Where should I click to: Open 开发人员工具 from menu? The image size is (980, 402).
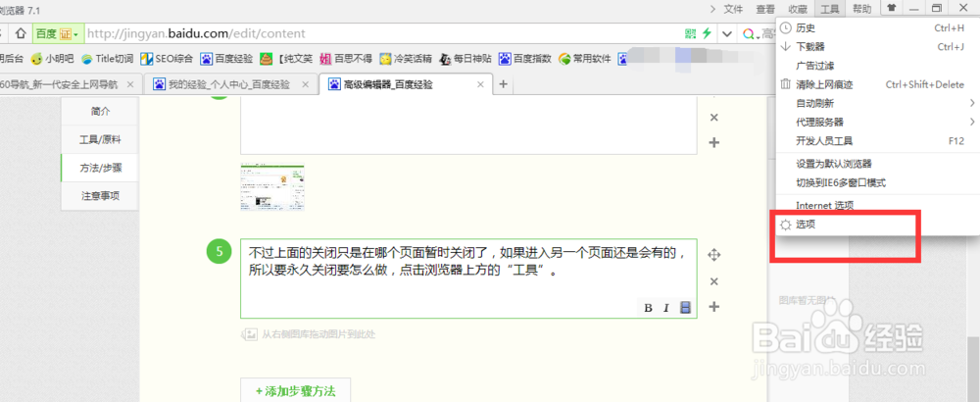coord(877,140)
